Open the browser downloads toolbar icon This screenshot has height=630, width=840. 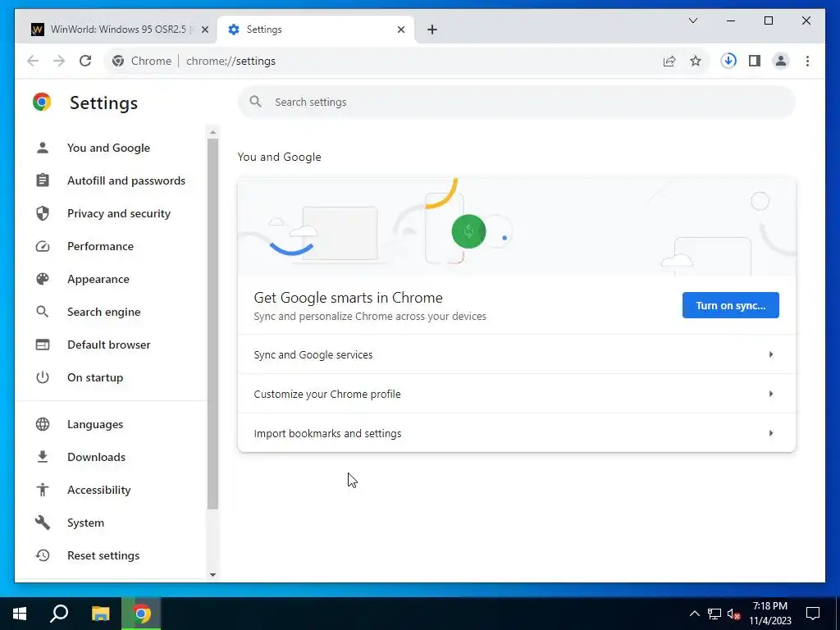click(728, 61)
